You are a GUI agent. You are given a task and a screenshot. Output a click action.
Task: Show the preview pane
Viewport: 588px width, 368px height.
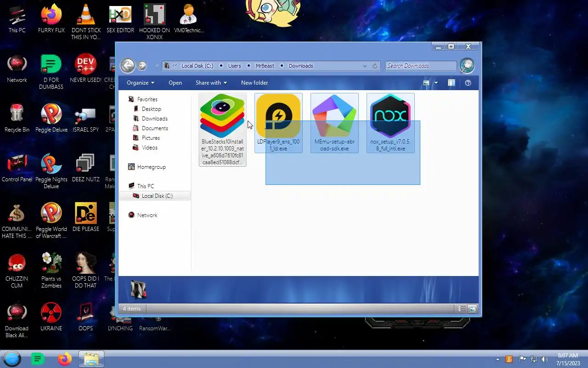(452, 83)
